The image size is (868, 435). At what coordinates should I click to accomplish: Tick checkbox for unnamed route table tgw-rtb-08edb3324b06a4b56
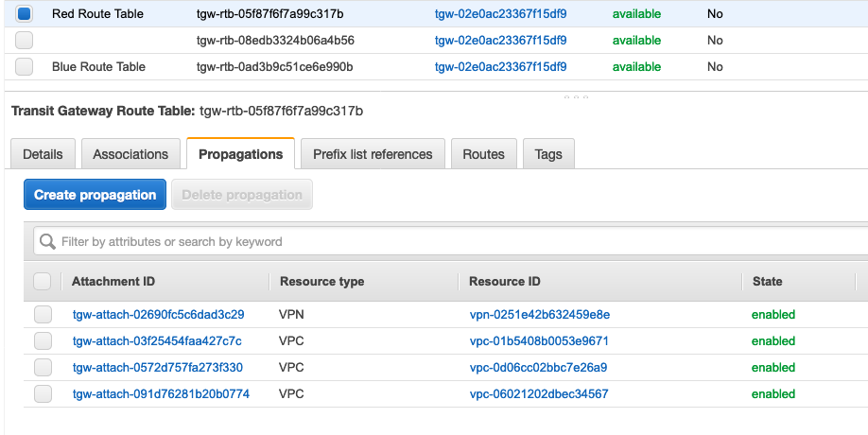[25, 41]
